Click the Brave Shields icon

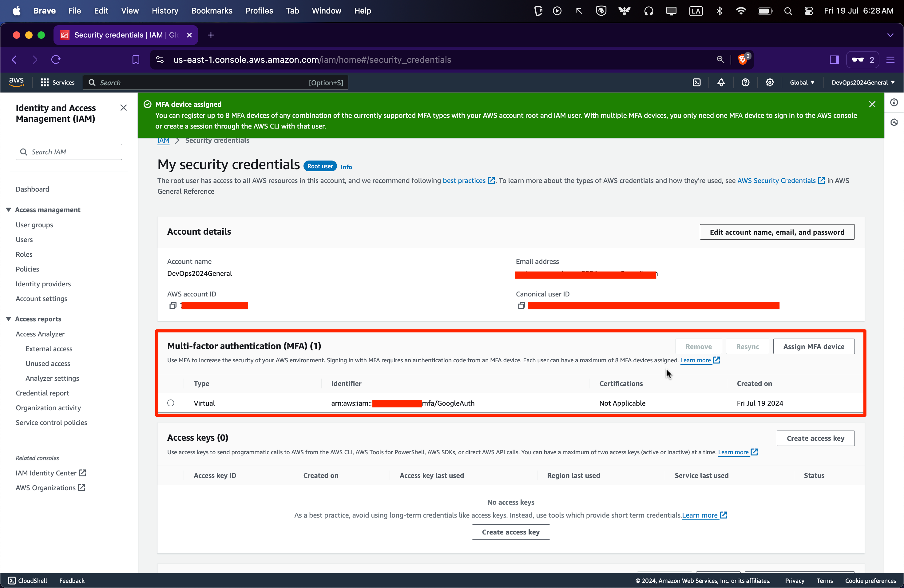(743, 60)
